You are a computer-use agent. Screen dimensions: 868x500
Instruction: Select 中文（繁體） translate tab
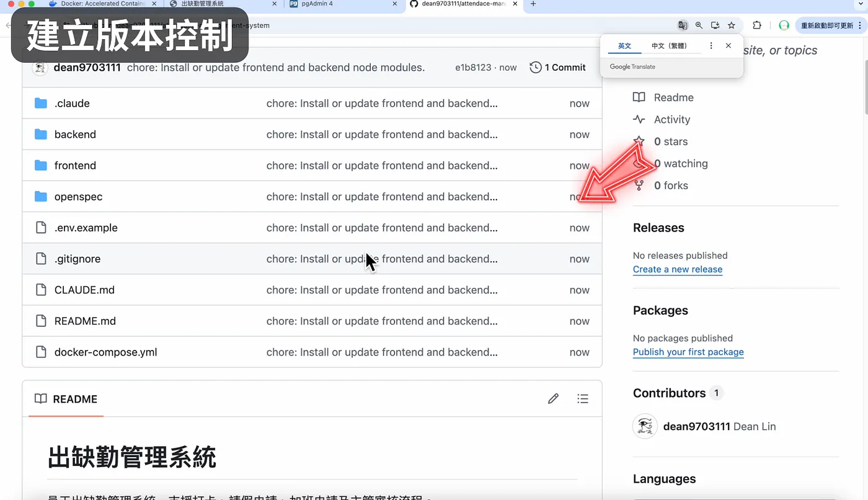point(670,46)
